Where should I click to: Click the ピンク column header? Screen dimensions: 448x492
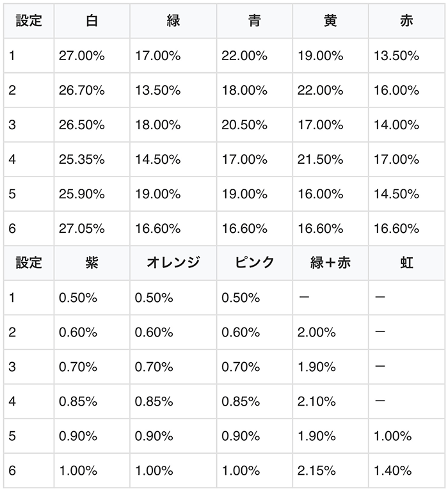point(253,262)
